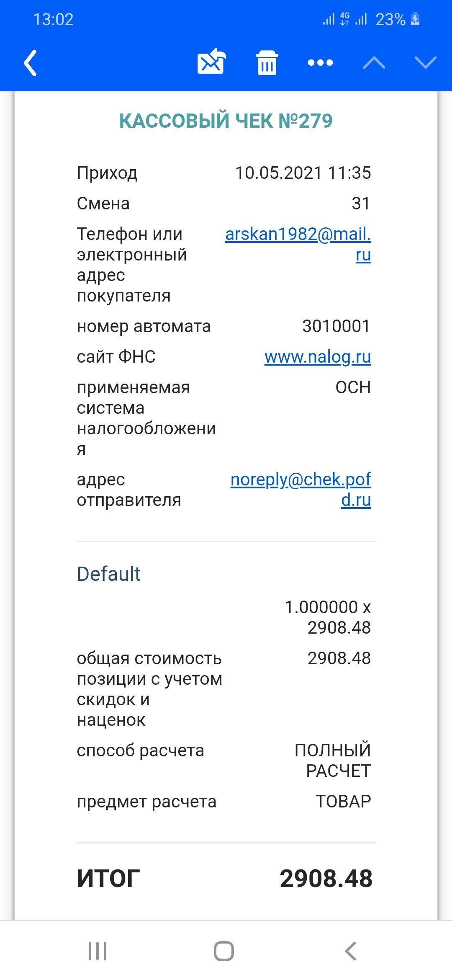Tap the receipt date 10.05.2021 11:35
This screenshot has height=980, width=452.
coord(303,173)
